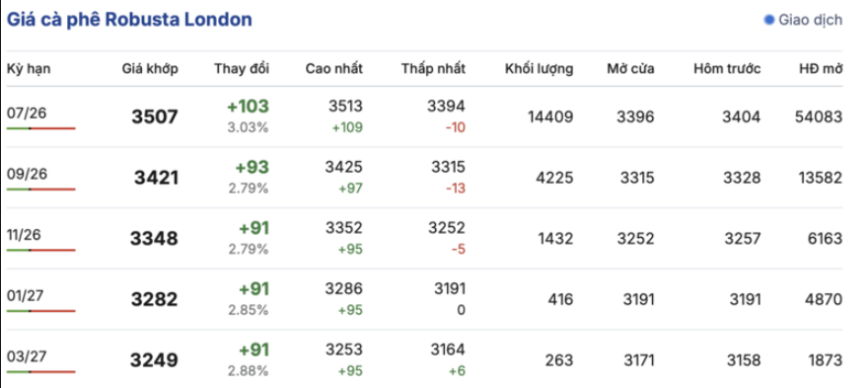The height and width of the screenshot is (388, 868).
Task: Open the Giá cà phê Robusta London title
Action: pos(129,20)
